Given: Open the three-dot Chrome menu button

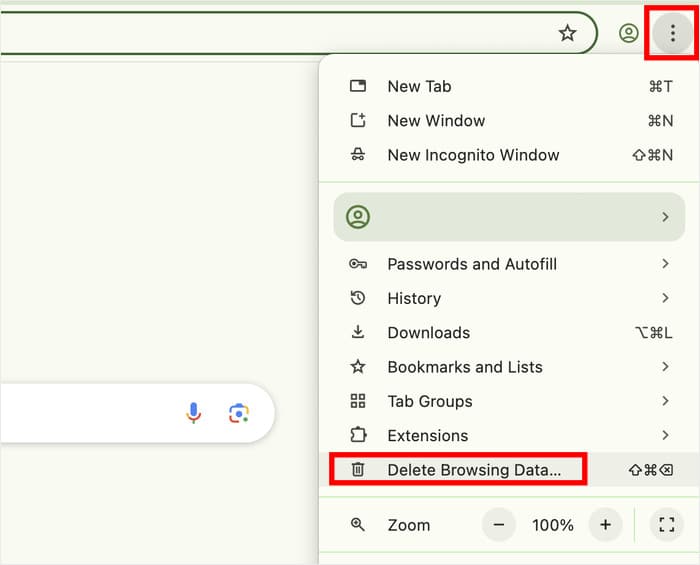Looking at the screenshot, I should (x=672, y=33).
